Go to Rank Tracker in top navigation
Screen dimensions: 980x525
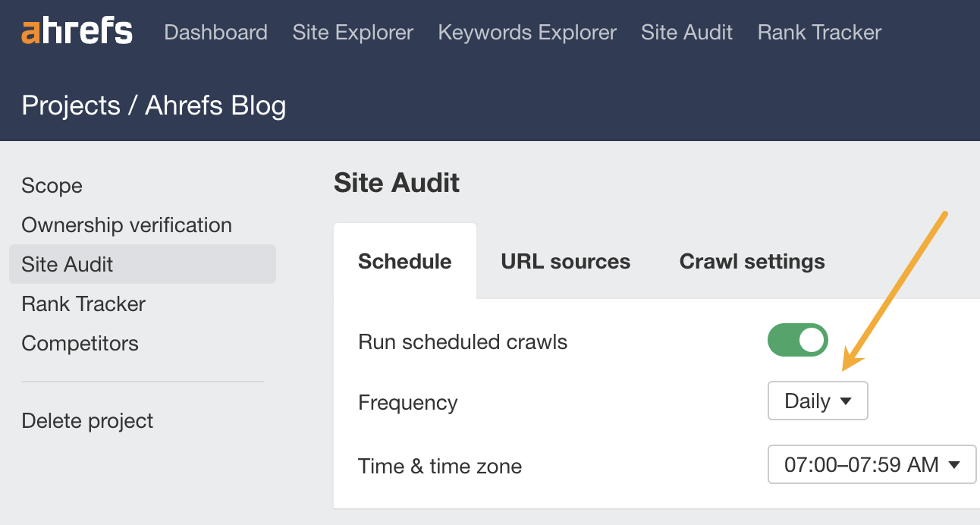coord(818,32)
